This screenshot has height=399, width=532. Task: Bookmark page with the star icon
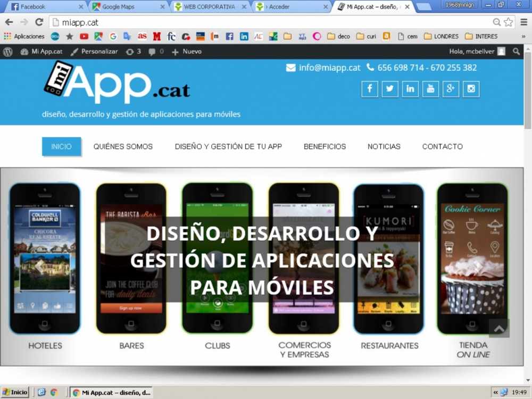pyautogui.click(x=509, y=22)
